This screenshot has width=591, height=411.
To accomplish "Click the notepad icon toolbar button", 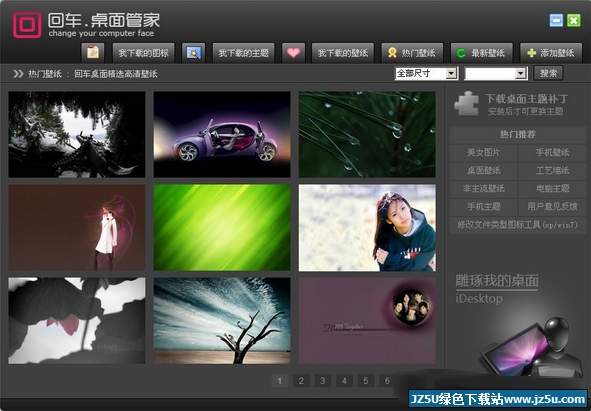I will click(x=93, y=52).
